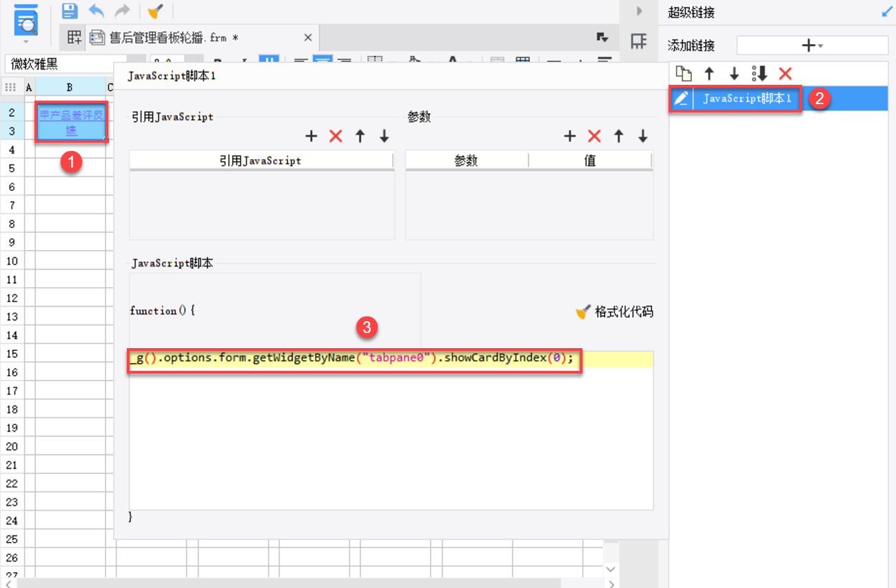This screenshot has width=896, height=588.
Task: Click the 值 column header
Action: click(590, 161)
